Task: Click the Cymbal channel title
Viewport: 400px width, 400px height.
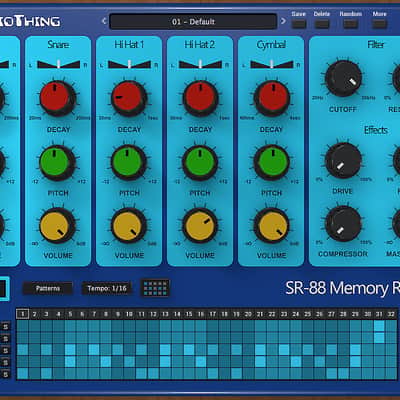Action: click(271, 45)
